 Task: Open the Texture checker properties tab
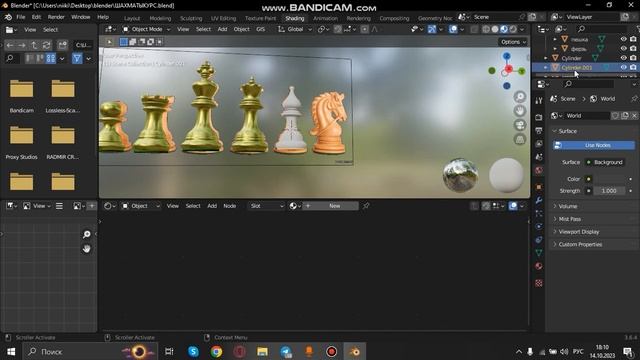point(539,283)
